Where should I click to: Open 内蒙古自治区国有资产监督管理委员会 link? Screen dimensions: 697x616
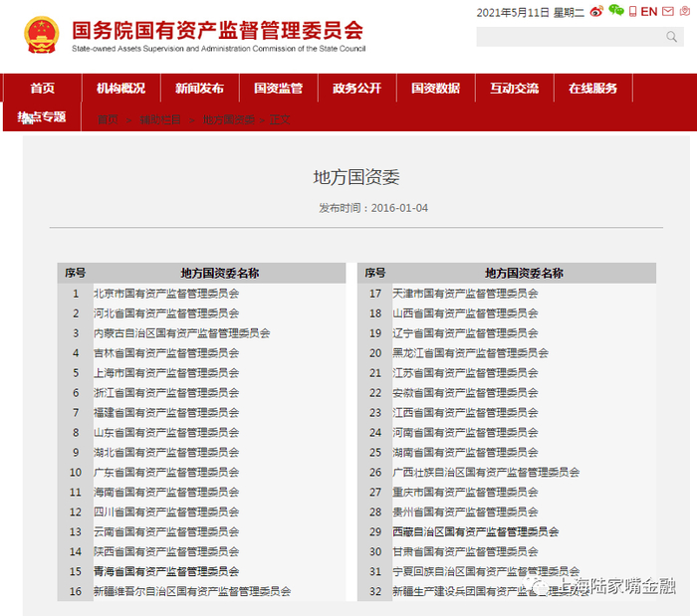(182, 333)
